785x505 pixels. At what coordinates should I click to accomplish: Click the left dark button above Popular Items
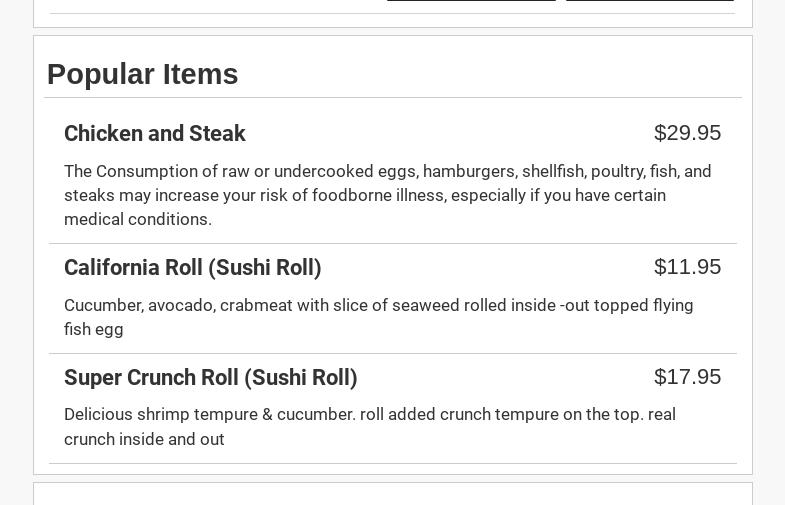[x=471, y=1]
